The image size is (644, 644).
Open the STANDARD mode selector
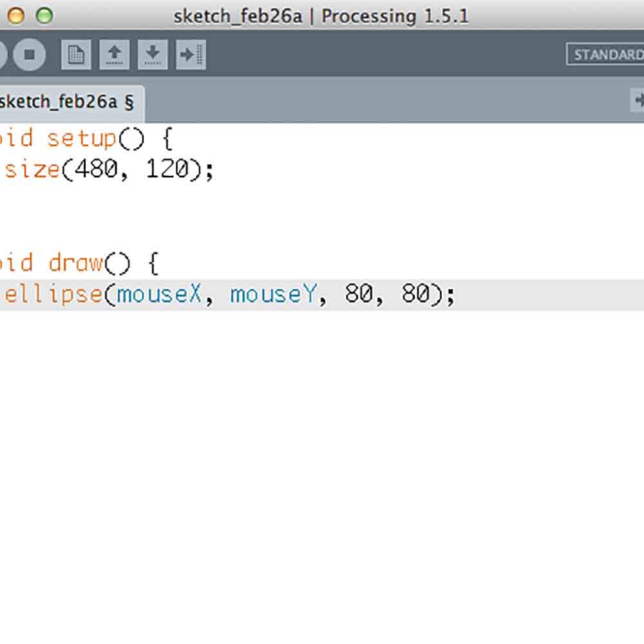605,54
